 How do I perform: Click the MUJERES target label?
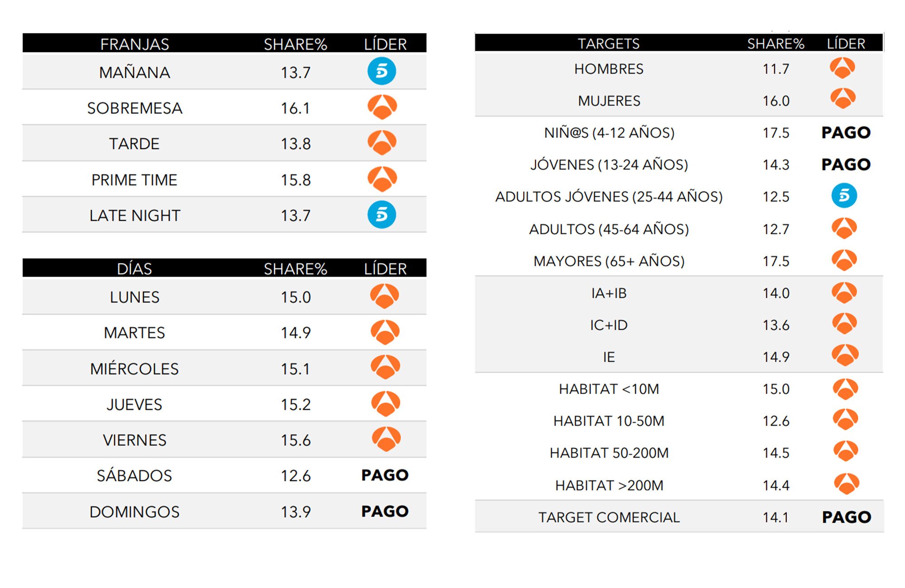click(609, 100)
